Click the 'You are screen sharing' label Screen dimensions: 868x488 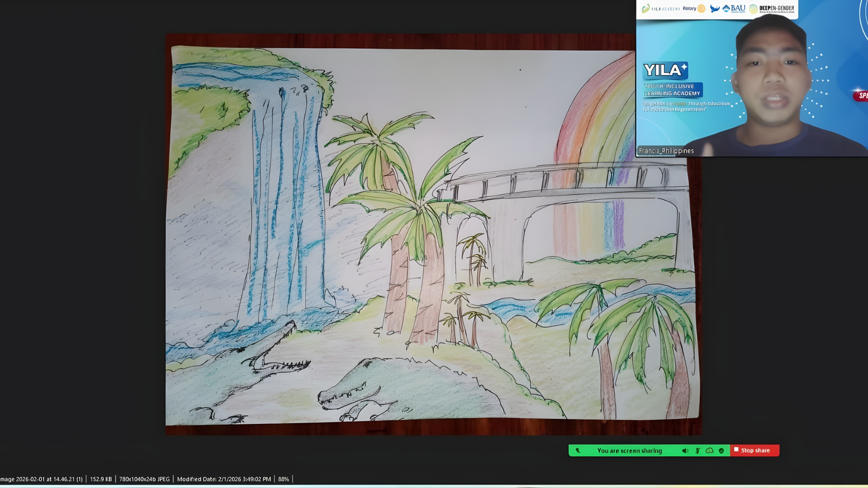tap(629, 450)
